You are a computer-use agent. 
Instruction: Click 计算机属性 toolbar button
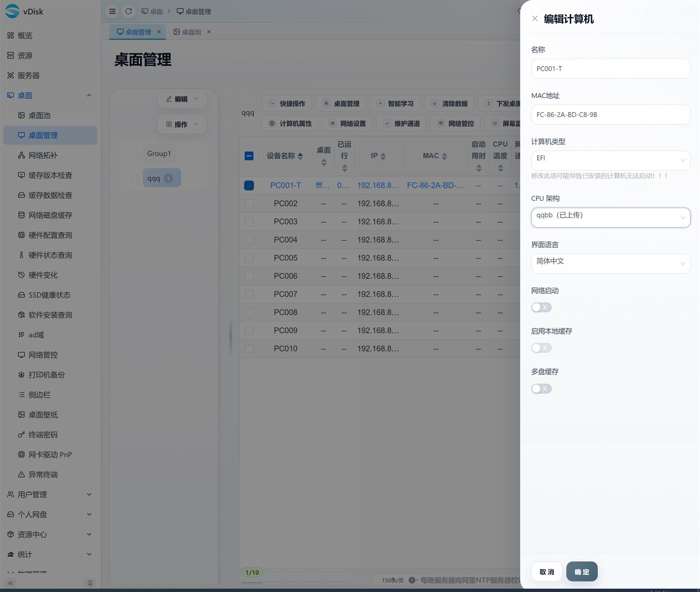point(290,123)
